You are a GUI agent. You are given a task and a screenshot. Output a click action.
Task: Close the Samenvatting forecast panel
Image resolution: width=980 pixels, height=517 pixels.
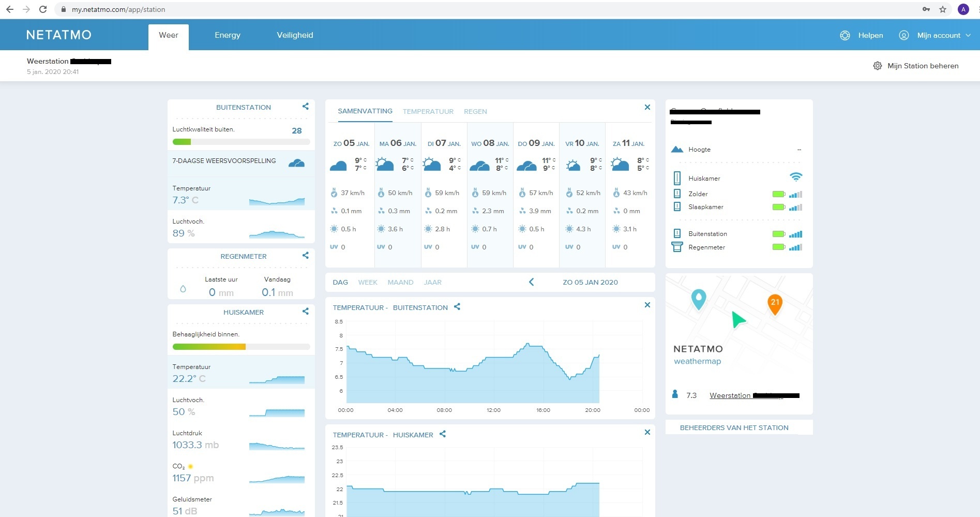[x=647, y=107]
